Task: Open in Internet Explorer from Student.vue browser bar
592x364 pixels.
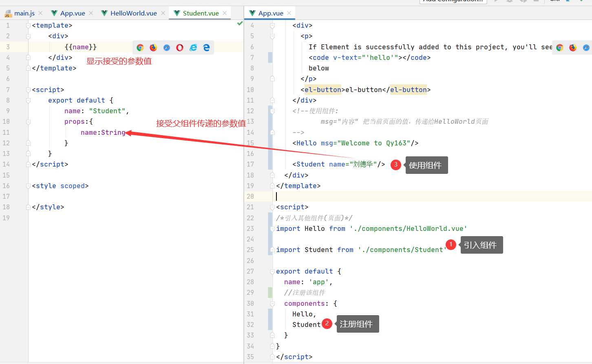Action: 193,48
